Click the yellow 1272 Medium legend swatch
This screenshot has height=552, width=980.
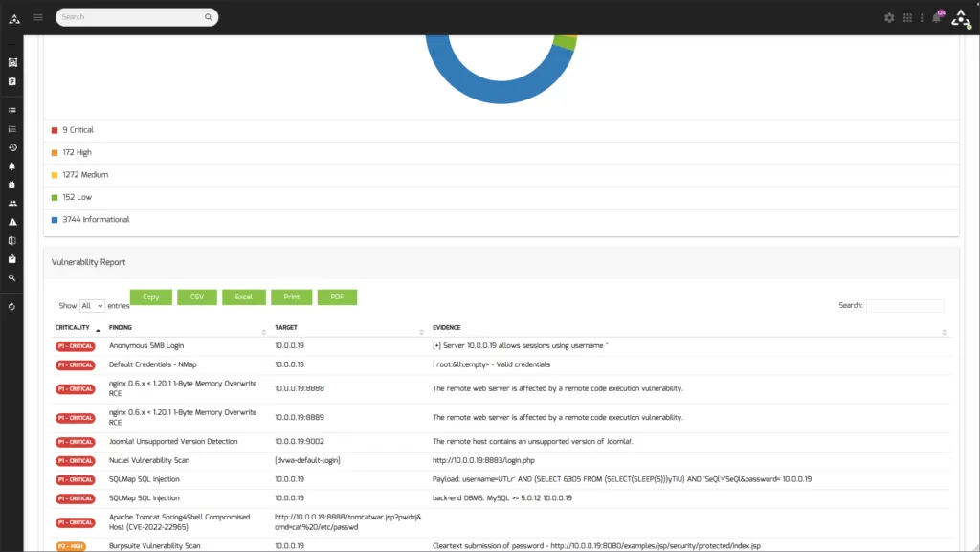point(55,175)
